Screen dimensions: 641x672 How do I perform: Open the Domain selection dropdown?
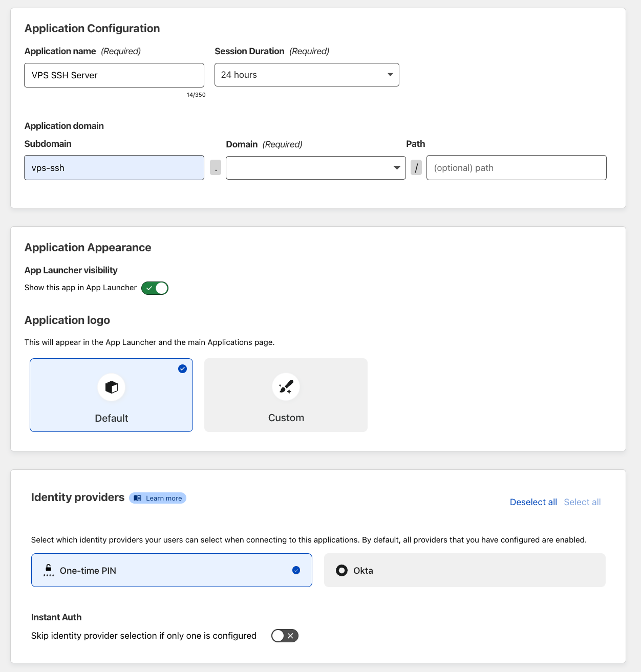coord(315,167)
